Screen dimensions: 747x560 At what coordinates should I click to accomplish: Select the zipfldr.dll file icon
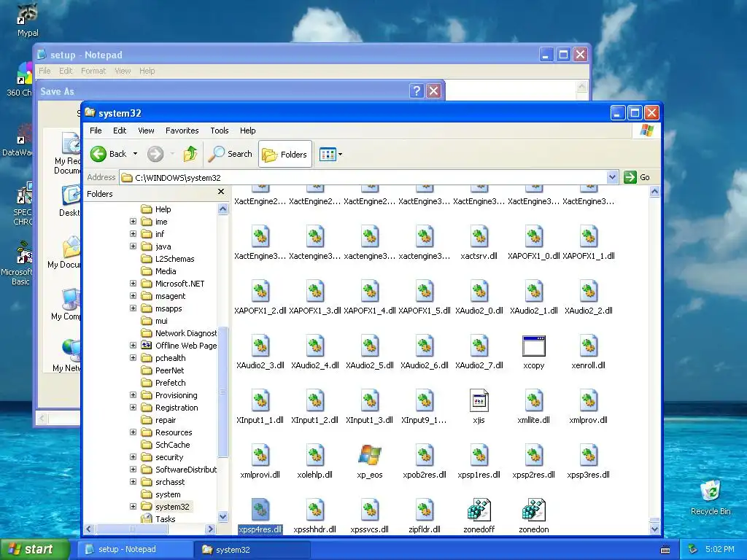tap(424, 510)
